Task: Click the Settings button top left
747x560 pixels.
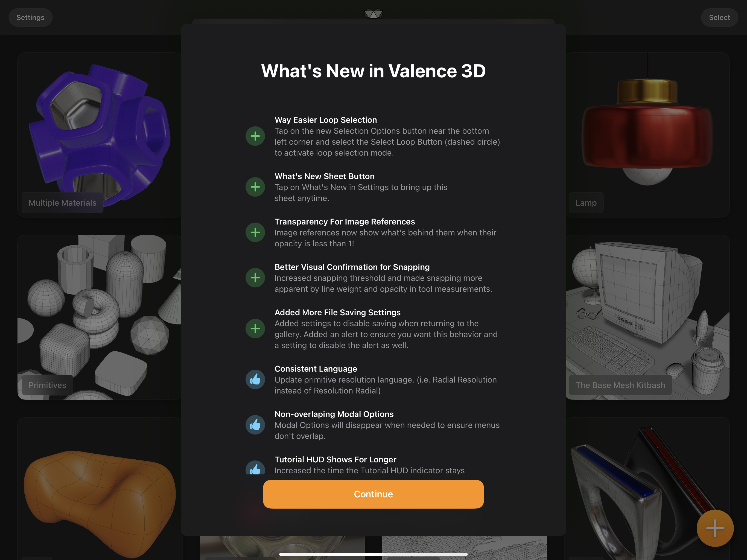Action: (x=30, y=17)
